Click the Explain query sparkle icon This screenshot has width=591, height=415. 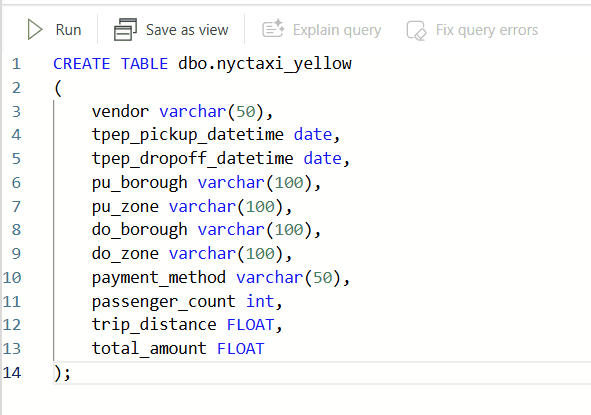[x=273, y=29]
